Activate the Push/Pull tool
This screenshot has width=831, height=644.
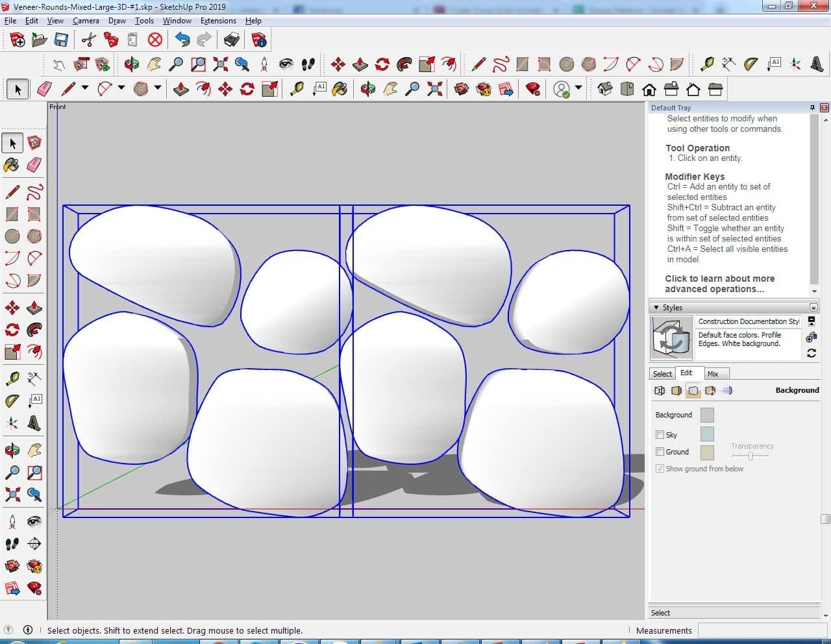coord(34,308)
